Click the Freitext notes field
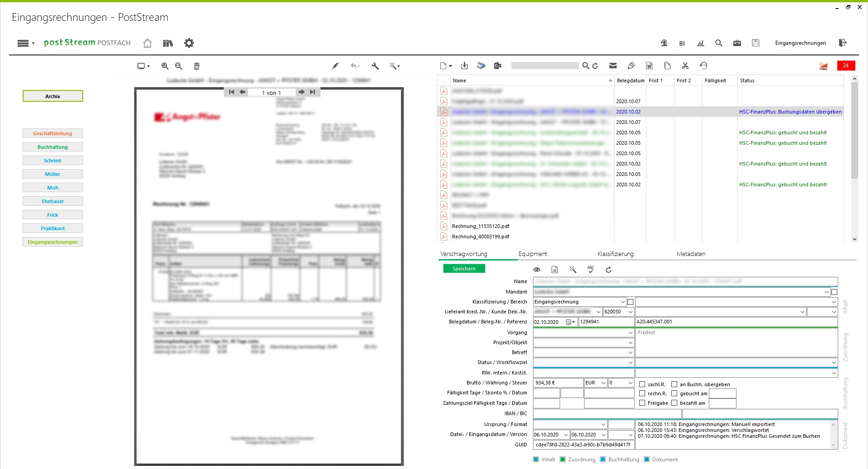The width and height of the screenshot is (868, 469). coord(736,342)
